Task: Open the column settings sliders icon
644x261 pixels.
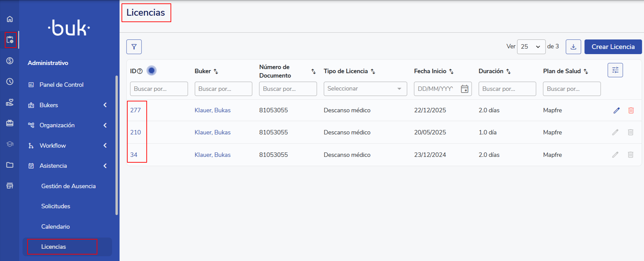Action: [x=615, y=70]
